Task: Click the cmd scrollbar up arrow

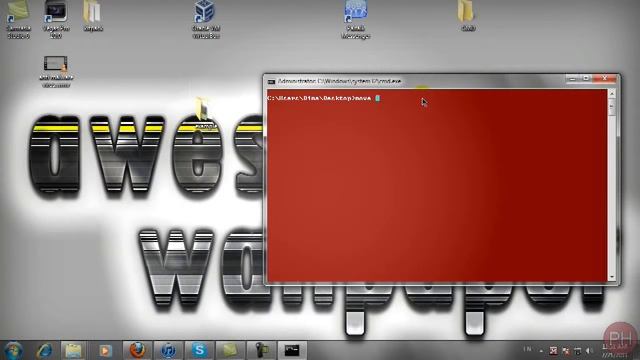Action: point(612,93)
